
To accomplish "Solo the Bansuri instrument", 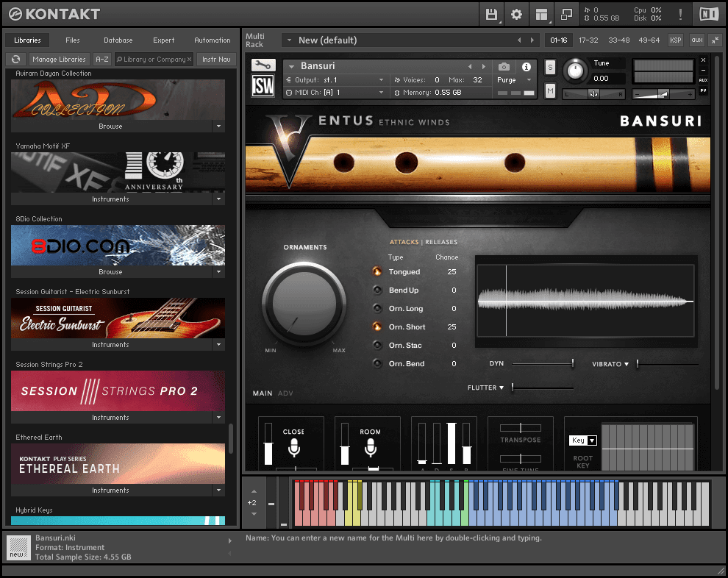I will [x=550, y=68].
